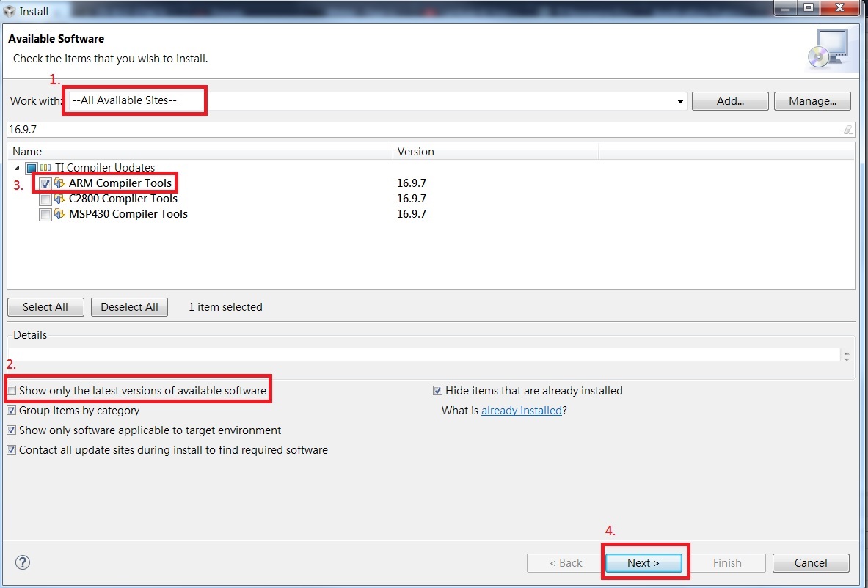
Task: Click version 16.9.7 of MSP430 Compiler Tools
Action: tap(412, 214)
